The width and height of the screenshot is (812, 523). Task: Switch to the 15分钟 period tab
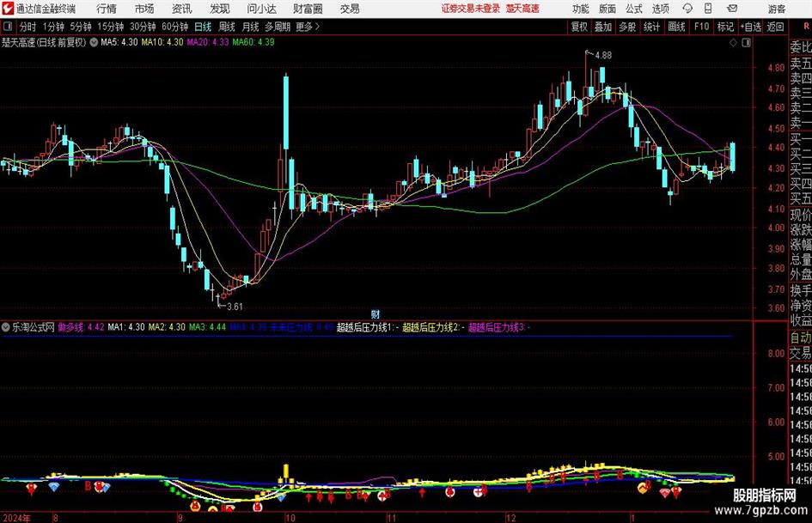click(111, 27)
